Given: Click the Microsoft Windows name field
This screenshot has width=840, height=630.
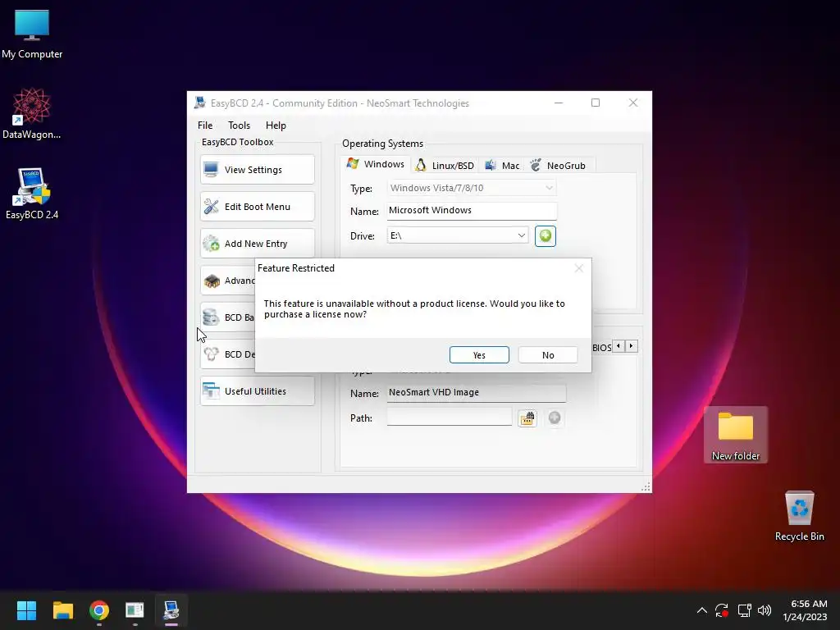Looking at the screenshot, I should click(x=472, y=211).
